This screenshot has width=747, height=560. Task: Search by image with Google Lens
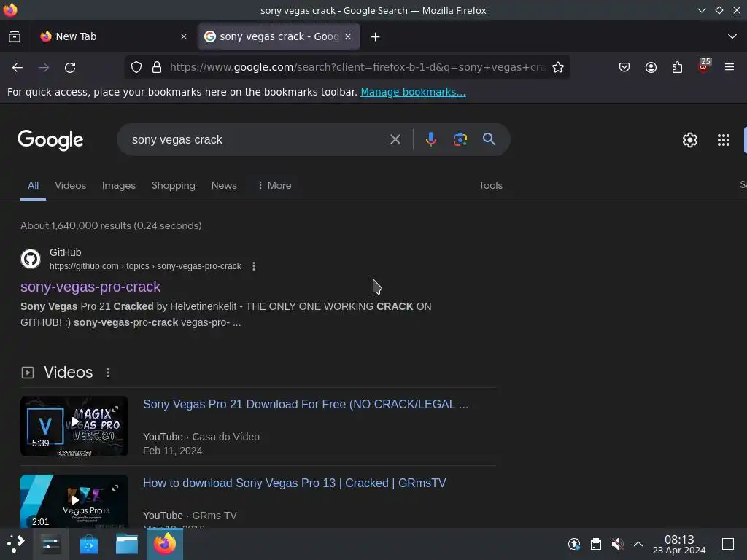point(460,139)
